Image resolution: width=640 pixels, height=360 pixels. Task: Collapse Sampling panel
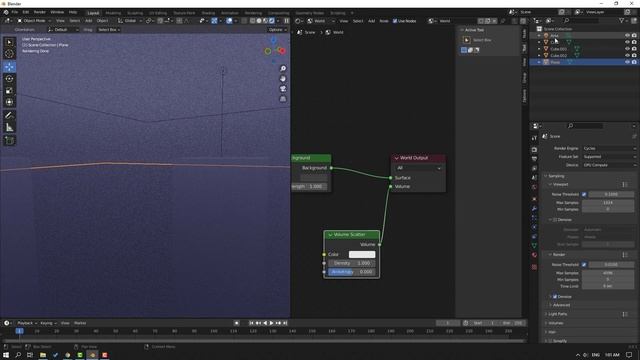point(556,176)
